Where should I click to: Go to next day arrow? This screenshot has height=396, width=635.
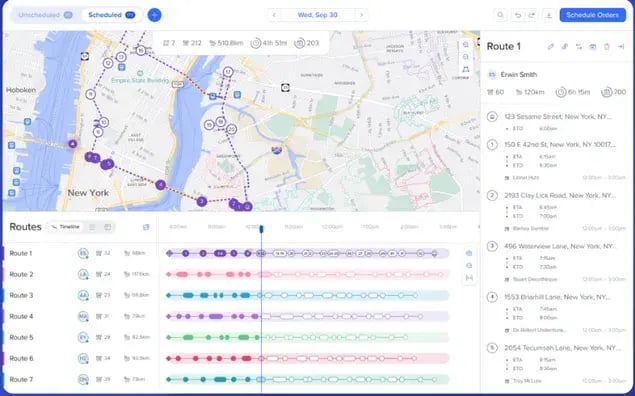pyautogui.click(x=362, y=15)
